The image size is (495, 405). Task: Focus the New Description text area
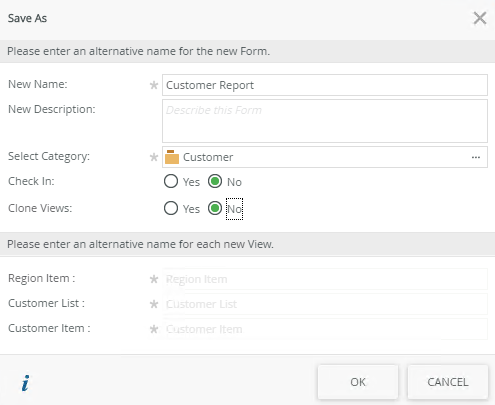click(x=325, y=121)
